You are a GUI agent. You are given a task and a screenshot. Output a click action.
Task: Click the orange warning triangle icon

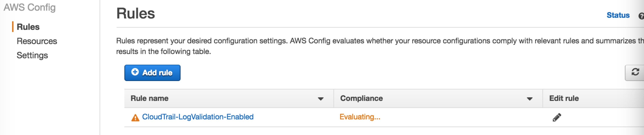pos(135,117)
